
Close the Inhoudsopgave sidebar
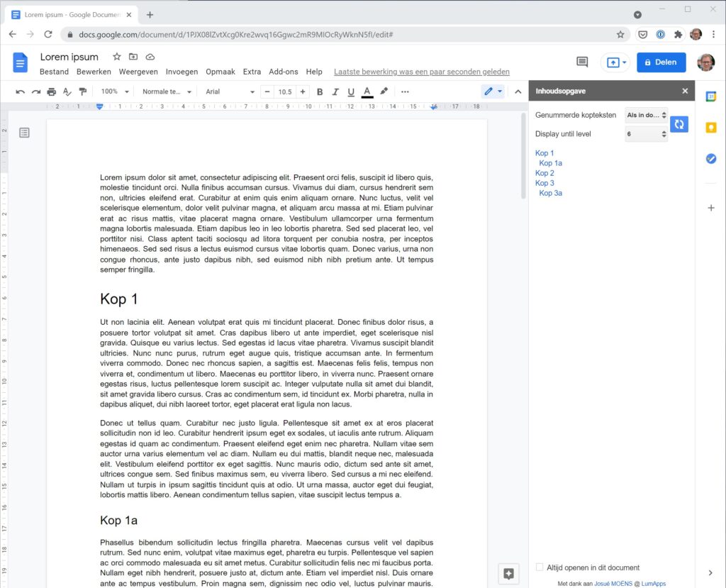pyautogui.click(x=686, y=91)
